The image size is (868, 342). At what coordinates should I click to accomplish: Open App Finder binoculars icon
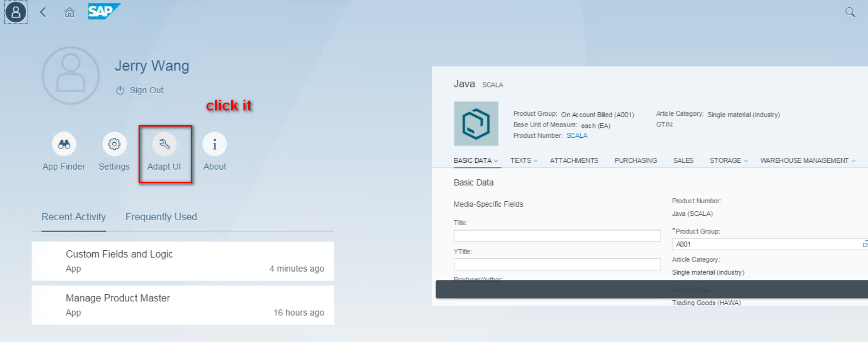(64, 144)
